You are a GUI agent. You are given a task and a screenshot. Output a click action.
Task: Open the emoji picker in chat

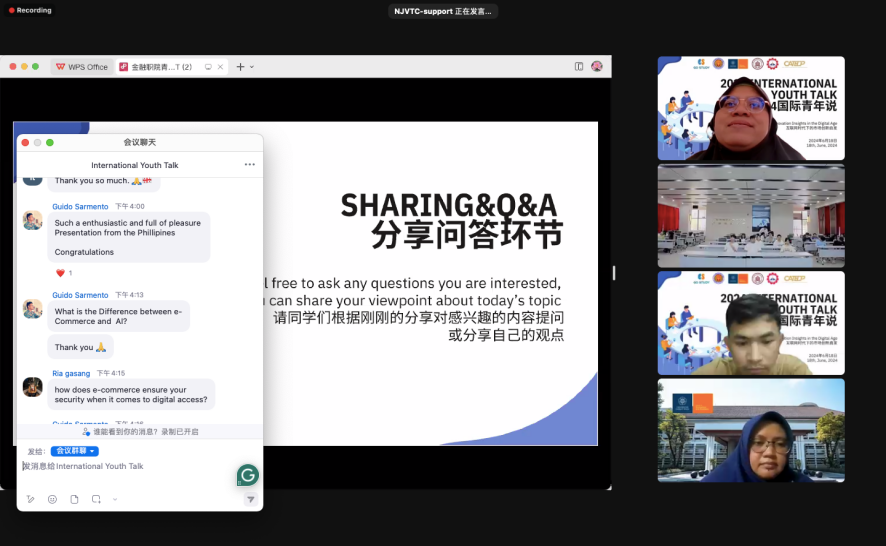(52, 499)
